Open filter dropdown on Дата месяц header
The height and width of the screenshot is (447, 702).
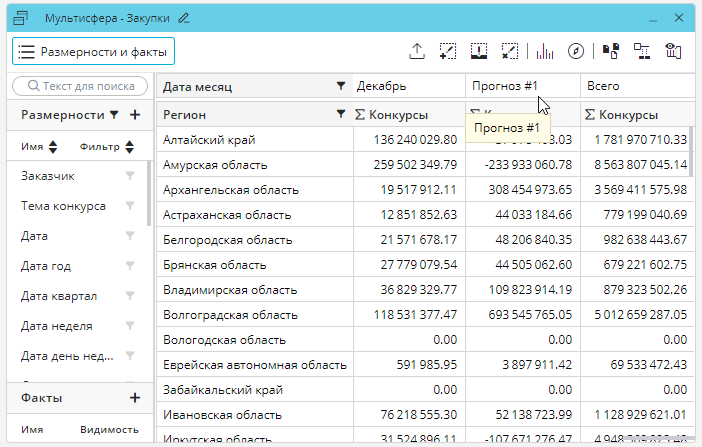341,86
